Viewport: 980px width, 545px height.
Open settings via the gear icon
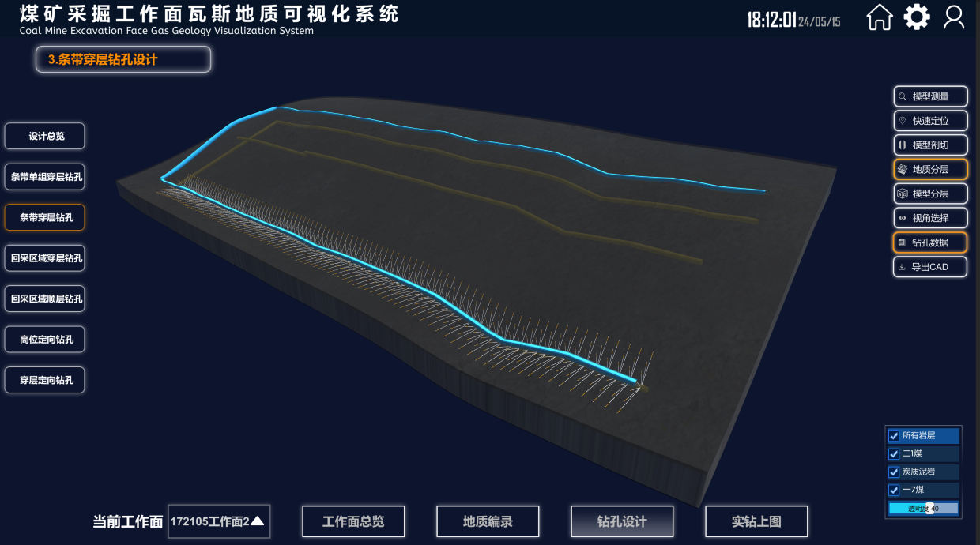[x=917, y=17]
